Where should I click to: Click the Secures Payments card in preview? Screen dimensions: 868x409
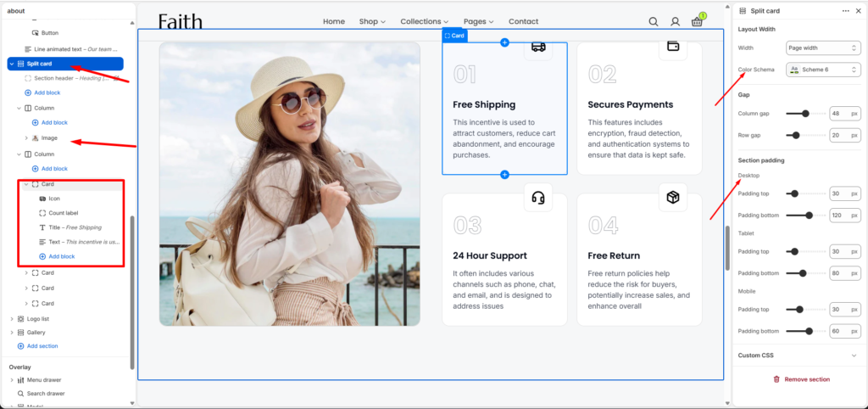(x=639, y=109)
